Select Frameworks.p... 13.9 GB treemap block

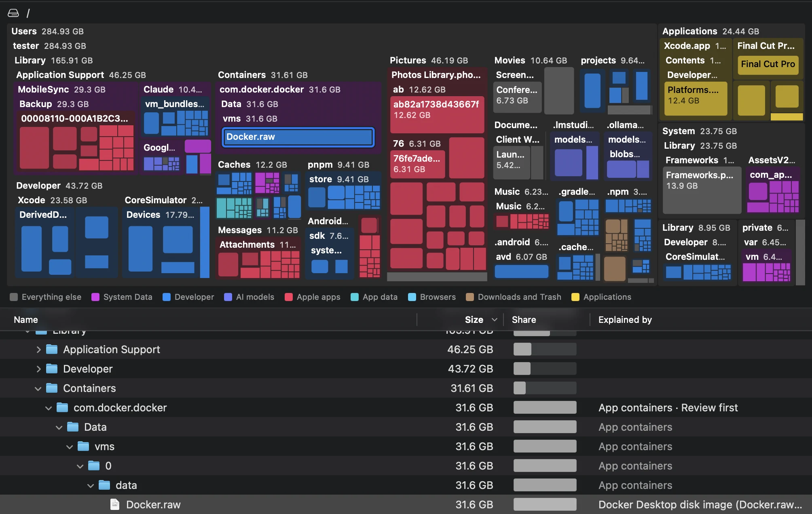(x=702, y=190)
